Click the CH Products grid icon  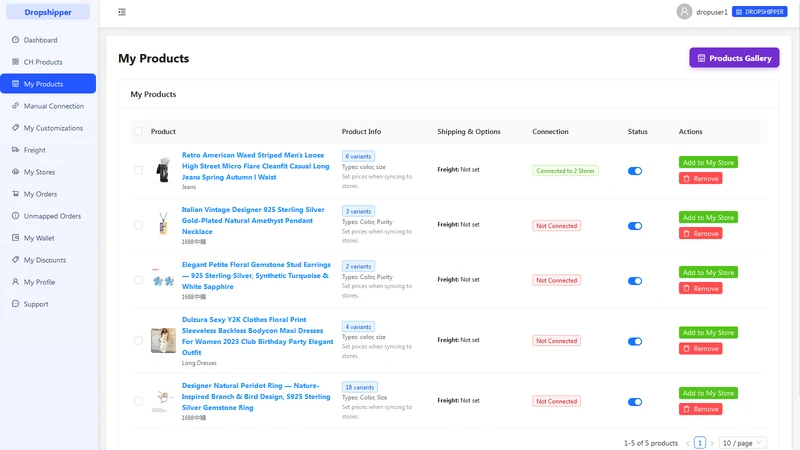coord(15,62)
